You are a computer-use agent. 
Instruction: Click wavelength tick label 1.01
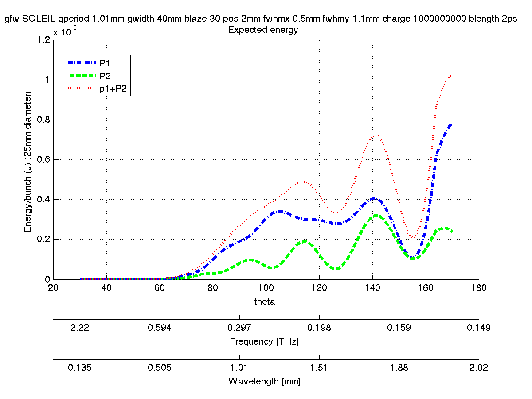[239, 368]
